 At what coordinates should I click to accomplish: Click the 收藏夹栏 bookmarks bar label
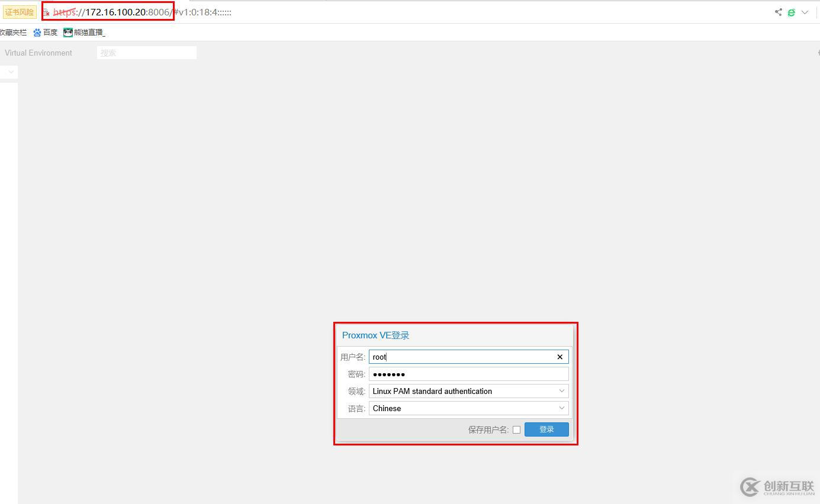coord(13,33)
